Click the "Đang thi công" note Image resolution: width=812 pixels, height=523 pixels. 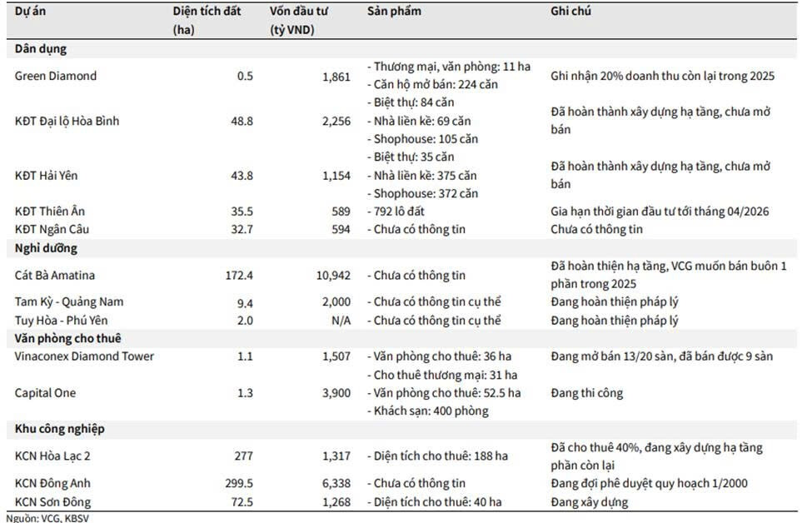tap(586, 393)
